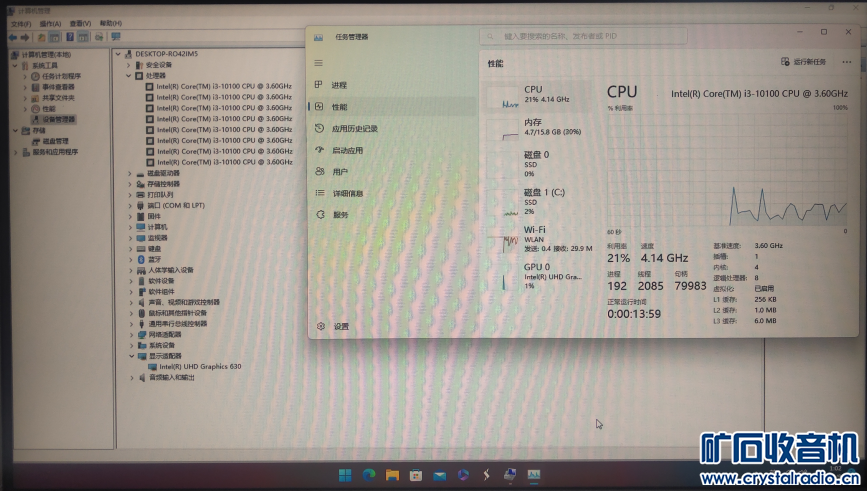The image size is (867, 491).
Task: Expand the 安全设备 (Security devices) node
Action: click(x=128, y=65)
